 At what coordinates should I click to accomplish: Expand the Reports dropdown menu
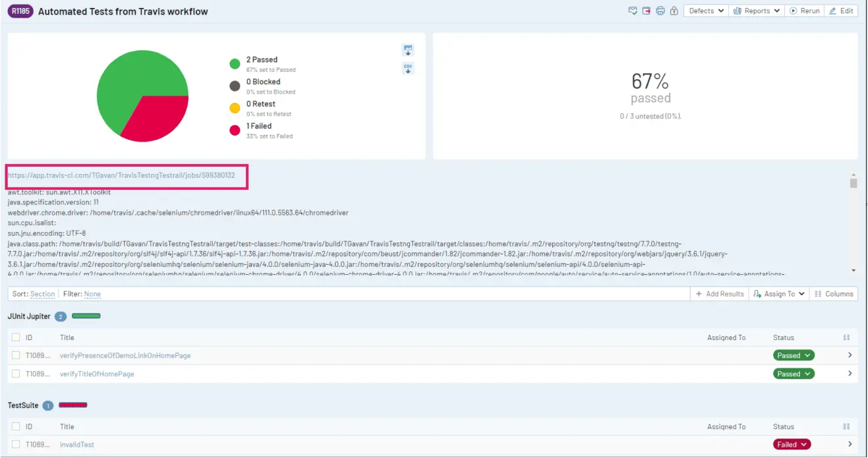tap(757, 11)
